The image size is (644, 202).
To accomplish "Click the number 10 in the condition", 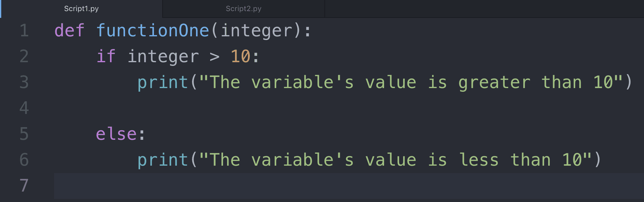I will pyautogui.click(x=241, y=56).
